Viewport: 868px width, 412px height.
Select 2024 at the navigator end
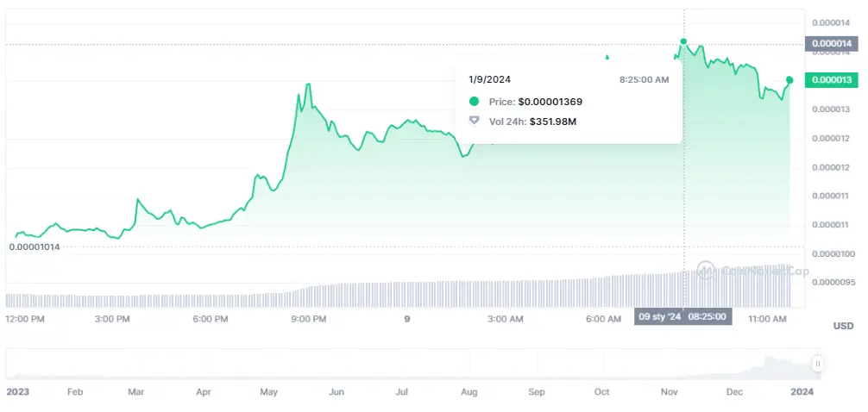802,391
